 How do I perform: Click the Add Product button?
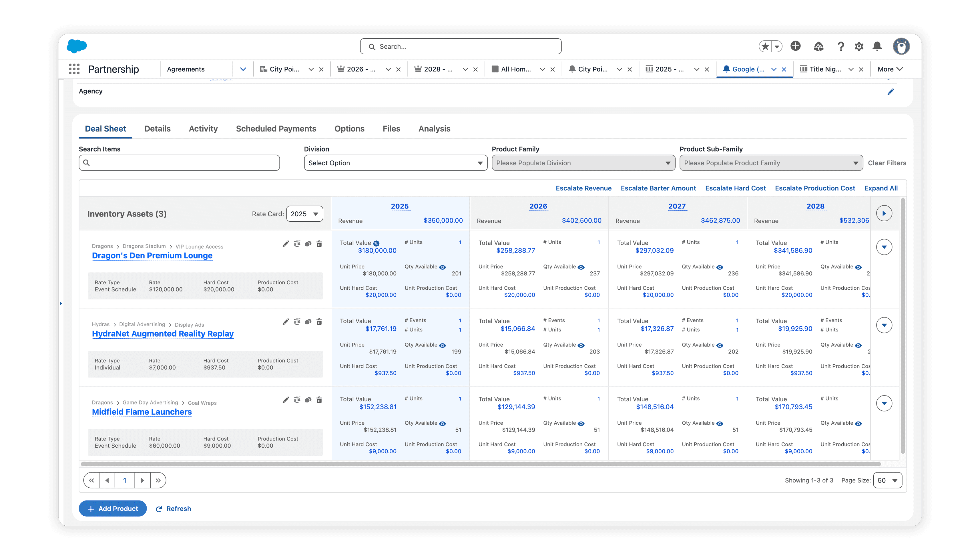coord(113,509)
